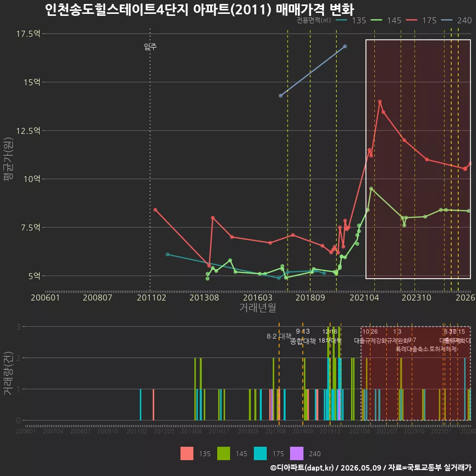Select the 175 red line legend entry at top
The width and height of the screenshot is (476, 476).
click(421, 20)
